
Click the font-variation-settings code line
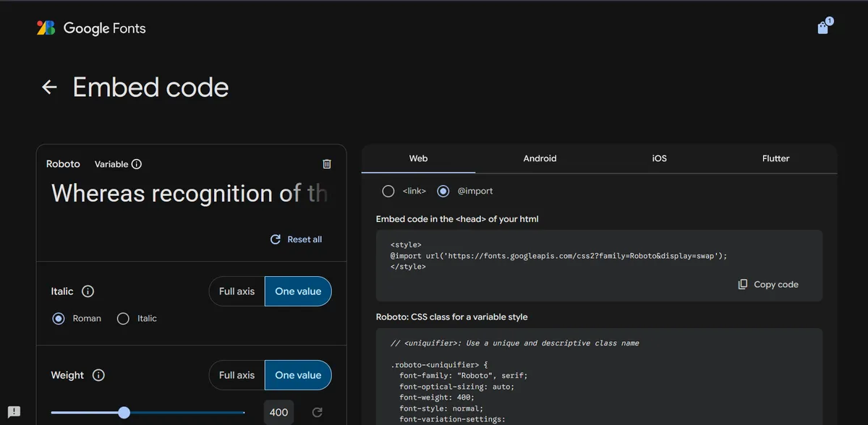click(x=453, y=419)
